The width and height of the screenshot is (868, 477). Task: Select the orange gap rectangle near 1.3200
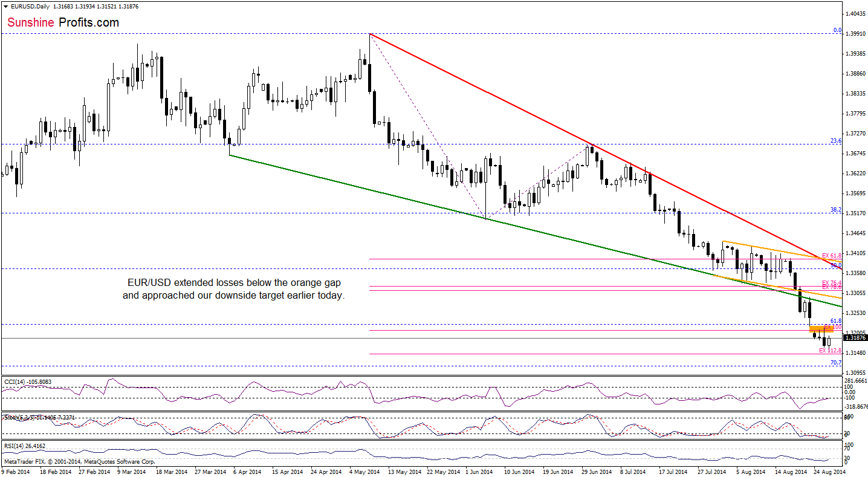click(x=821, y=328)
